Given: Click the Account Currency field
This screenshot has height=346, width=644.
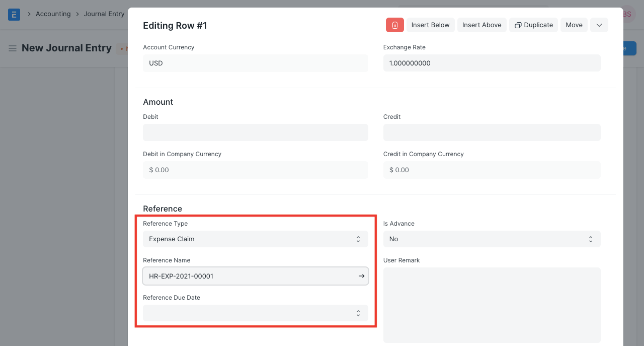Looking at the screenshot, I should (255, 63).
